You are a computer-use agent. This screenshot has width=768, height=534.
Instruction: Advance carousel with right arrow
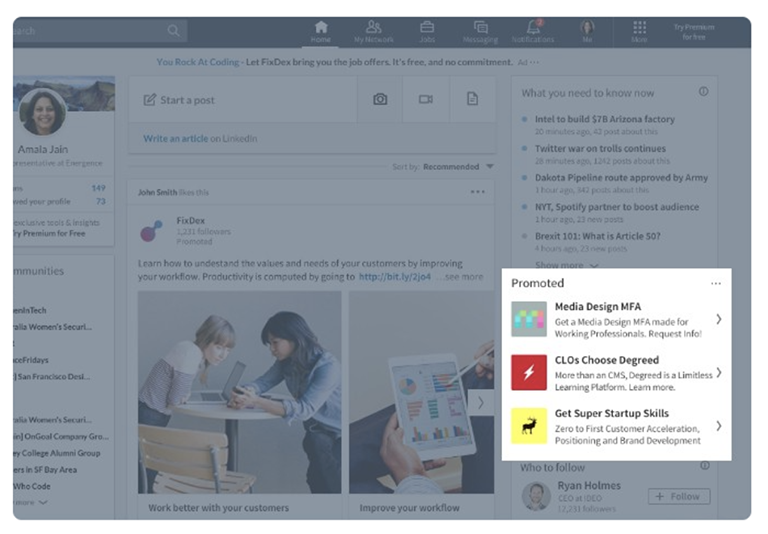pyautogui.click(x=480, y=403)
